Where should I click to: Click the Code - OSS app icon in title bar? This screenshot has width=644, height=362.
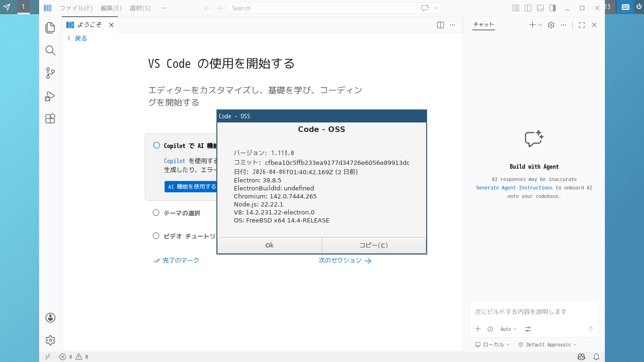pos(48,8)
